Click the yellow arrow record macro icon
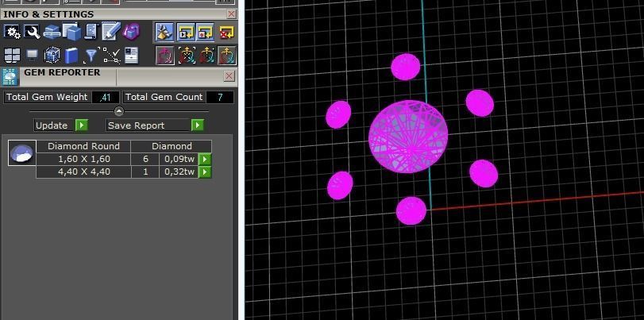Viewport: 644px width, 320px height. 205,33
